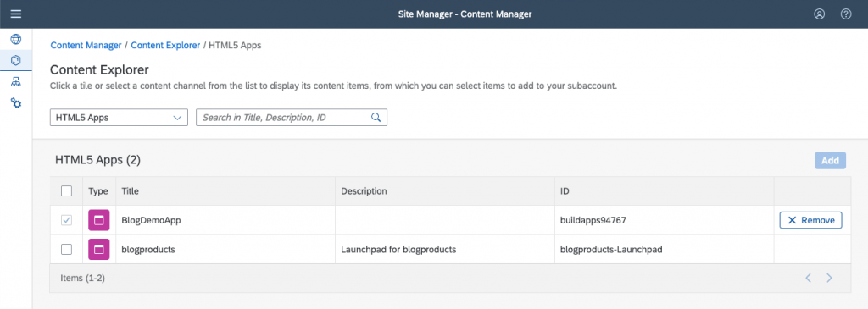Screen dimensions: 868x309
Task: Go to next page of items
Action: (829, 278)
